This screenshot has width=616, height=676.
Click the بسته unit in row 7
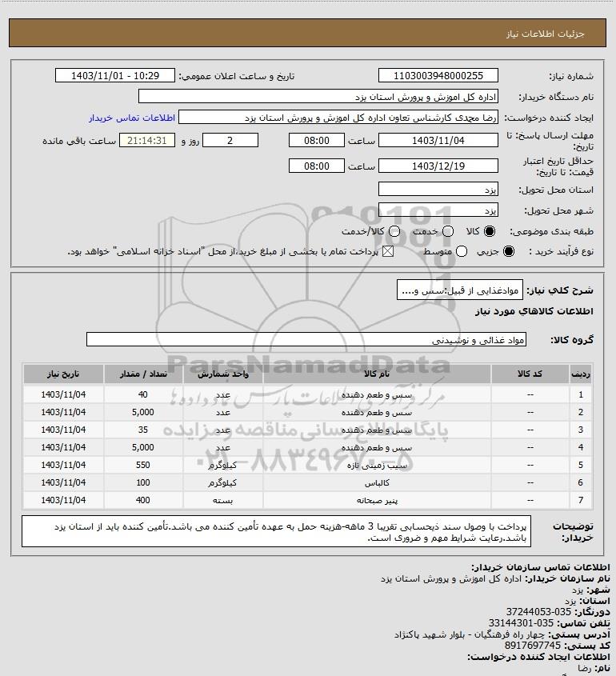click(x=223, y=501)
